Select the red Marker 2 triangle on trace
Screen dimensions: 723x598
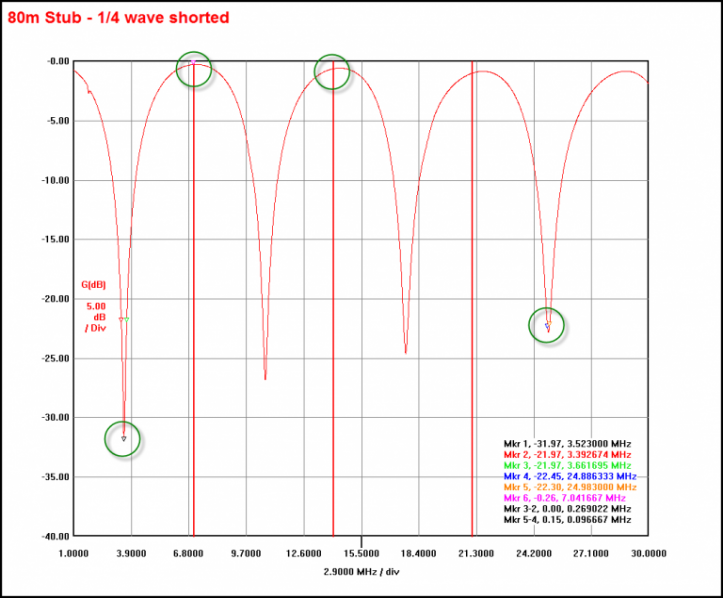(x=121, y=319)
